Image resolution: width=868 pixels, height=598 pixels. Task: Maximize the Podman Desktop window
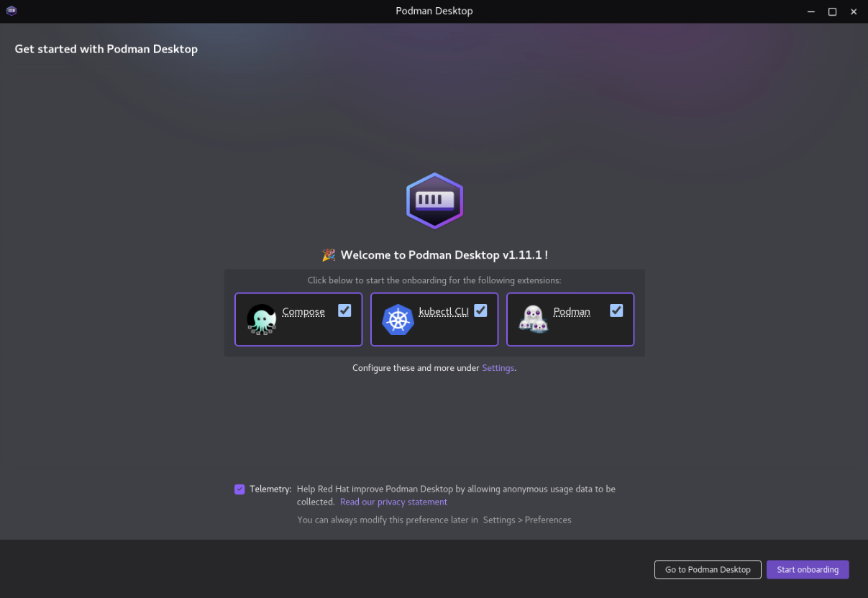tap(832, 11)
